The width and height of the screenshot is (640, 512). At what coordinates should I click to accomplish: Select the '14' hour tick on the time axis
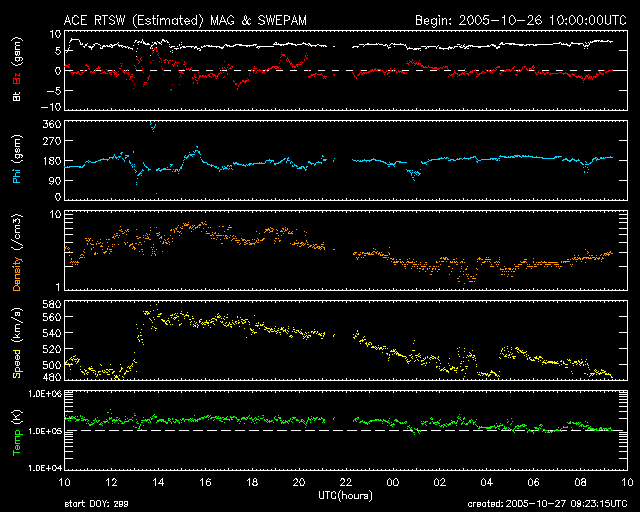pos(158,482)
